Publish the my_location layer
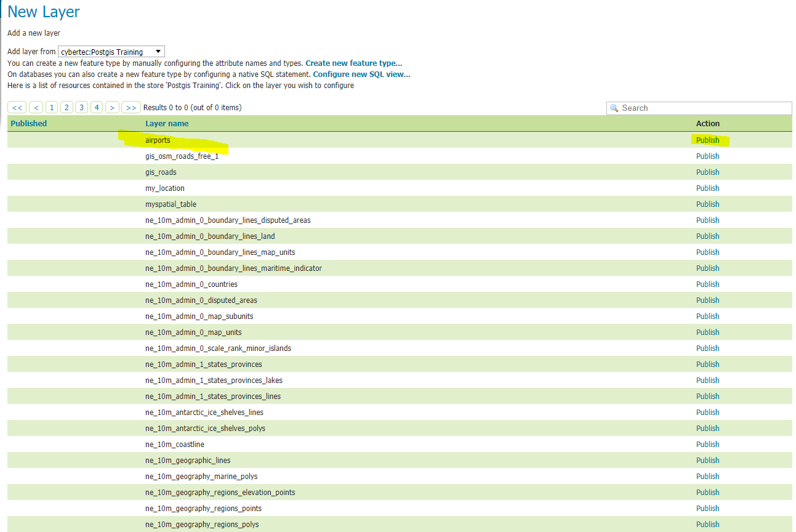This screenshot has height=532, width=796. point(707,188)
